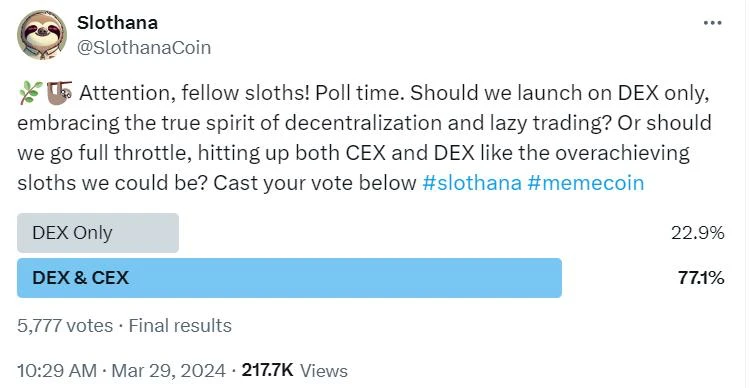Open the Slothana display name profile
Image resolution: width=749 pixels, height=388 pixels.
pyautogui.click(x=117, y=22)
